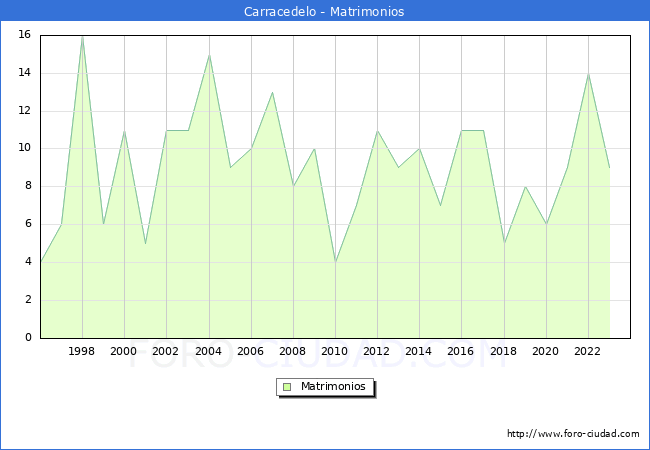Click the y-axis value 8
Screen dimensions: 650x450
click(x=28, y=186)
